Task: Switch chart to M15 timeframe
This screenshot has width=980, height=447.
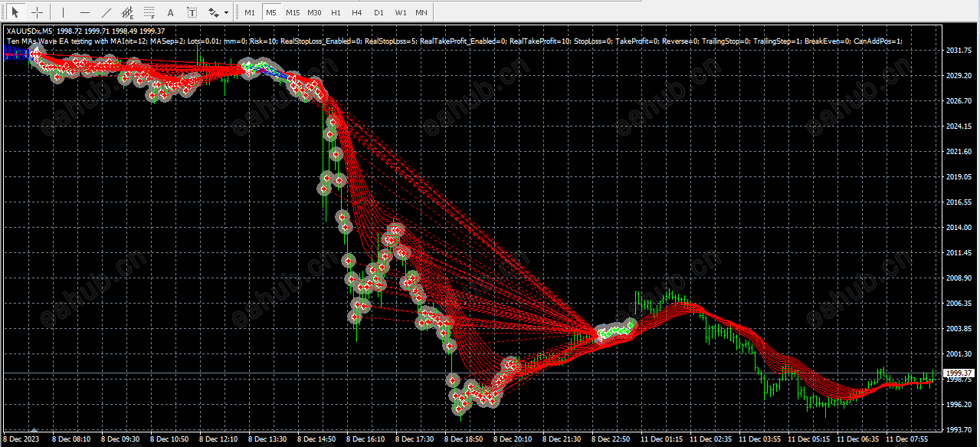Action: 293,13
